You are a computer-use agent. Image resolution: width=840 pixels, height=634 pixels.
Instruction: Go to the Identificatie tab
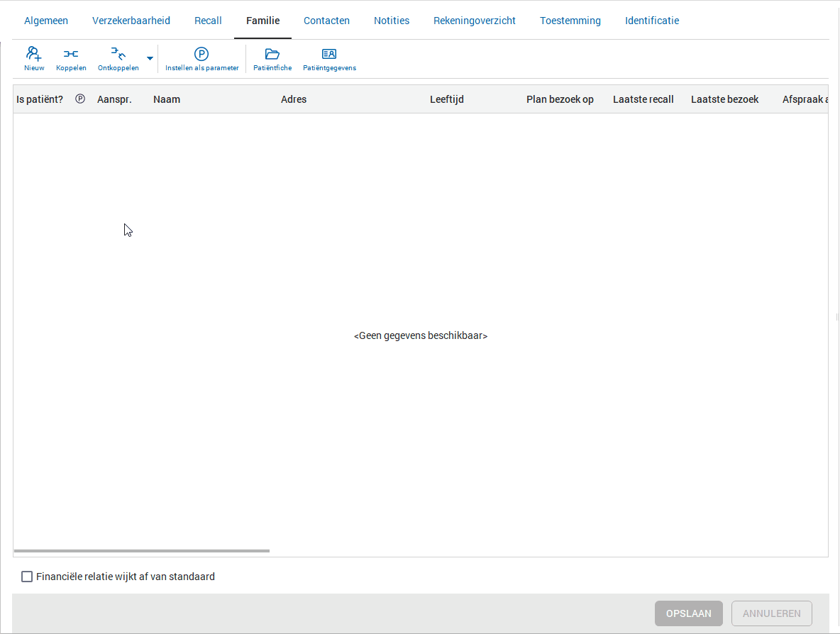[652, 21]
